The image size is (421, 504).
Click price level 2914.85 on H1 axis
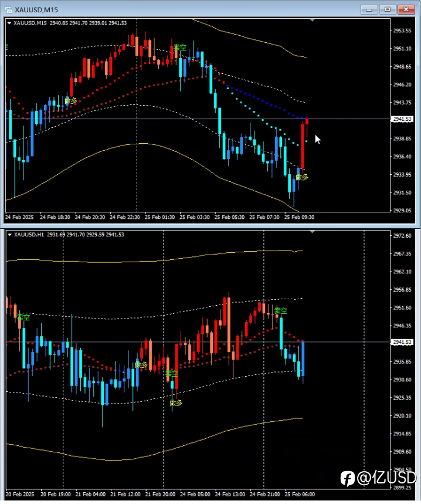click(x=402, y=434)
